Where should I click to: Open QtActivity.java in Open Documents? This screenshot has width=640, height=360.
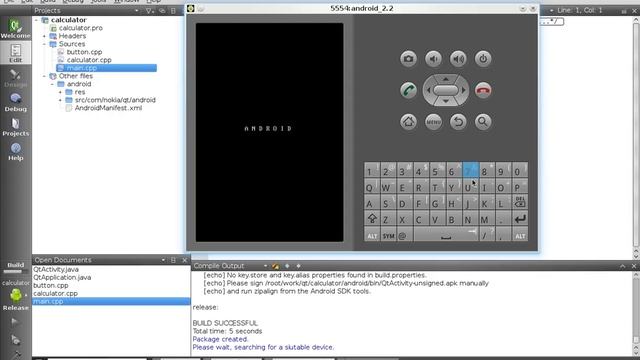point(56,269)
